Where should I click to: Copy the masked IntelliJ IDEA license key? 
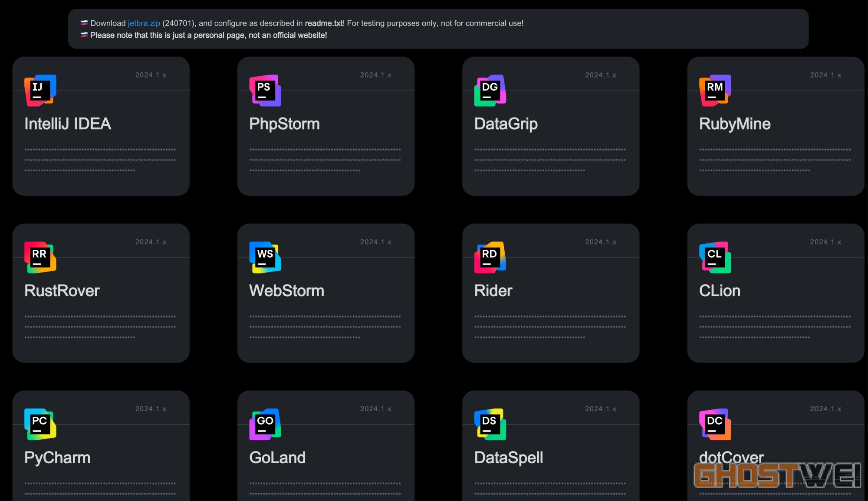coord(100,160)
